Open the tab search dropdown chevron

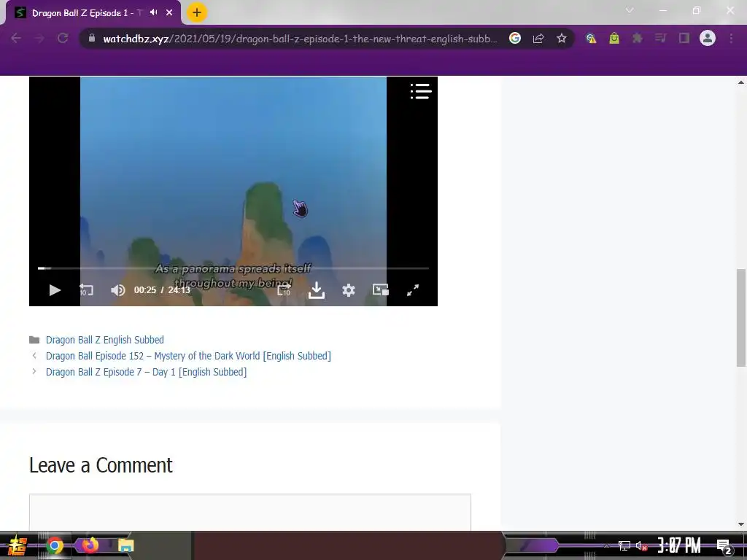tap(630, 10)
